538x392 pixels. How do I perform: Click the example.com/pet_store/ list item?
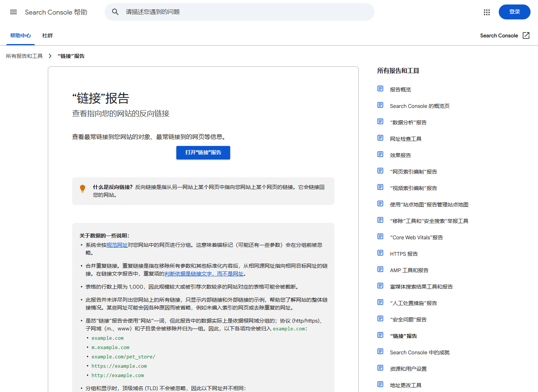123,357
